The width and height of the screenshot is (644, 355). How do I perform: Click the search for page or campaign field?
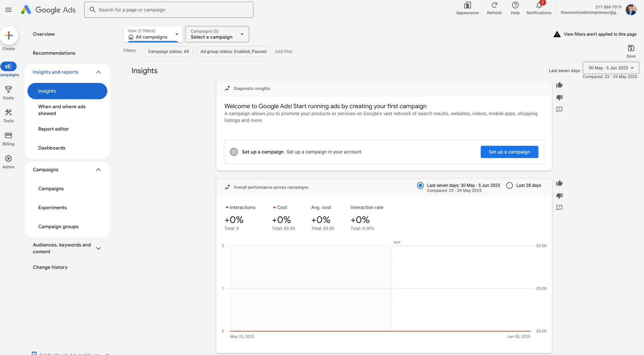tap(169, 10)
